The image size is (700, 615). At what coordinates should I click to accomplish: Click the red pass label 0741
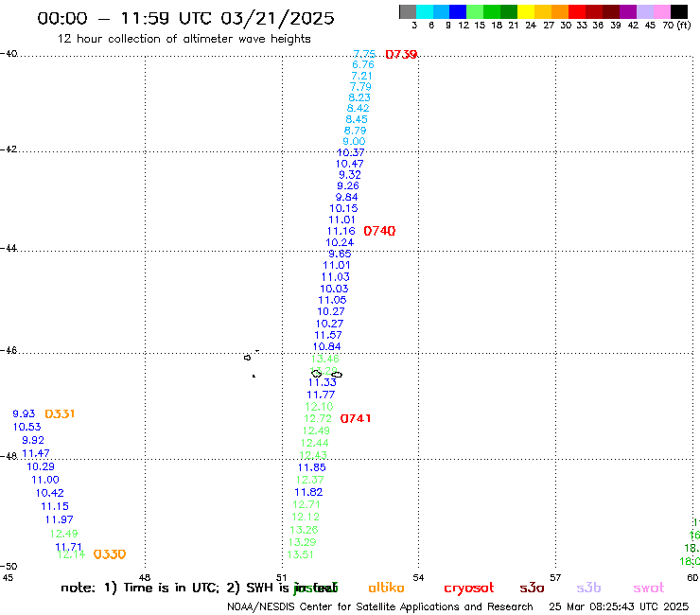pyautogui.click(x=356, y=418)
